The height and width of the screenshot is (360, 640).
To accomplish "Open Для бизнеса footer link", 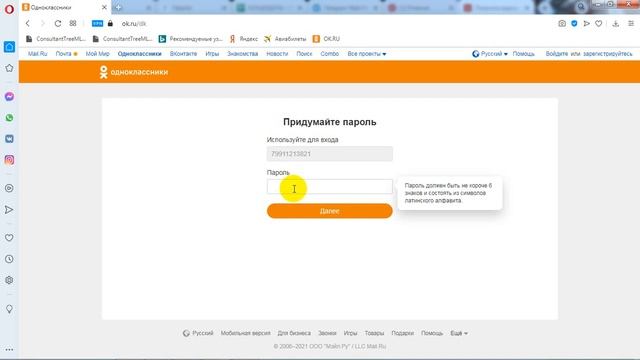I will click(x=294, y=333).
